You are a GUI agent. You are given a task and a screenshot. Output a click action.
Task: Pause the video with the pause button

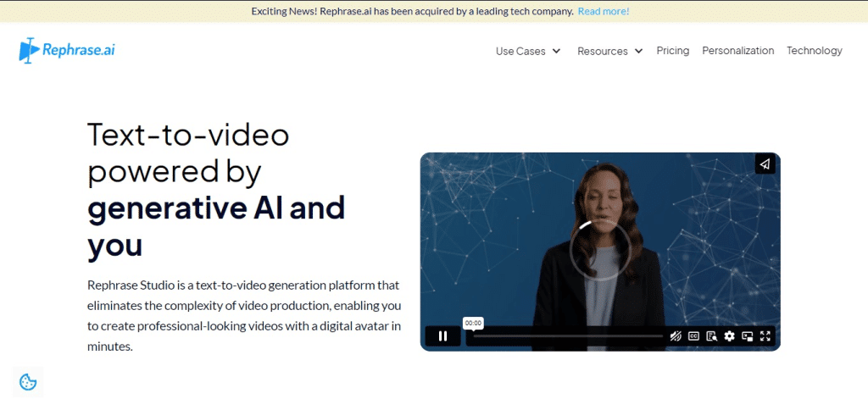pos(442,335)
